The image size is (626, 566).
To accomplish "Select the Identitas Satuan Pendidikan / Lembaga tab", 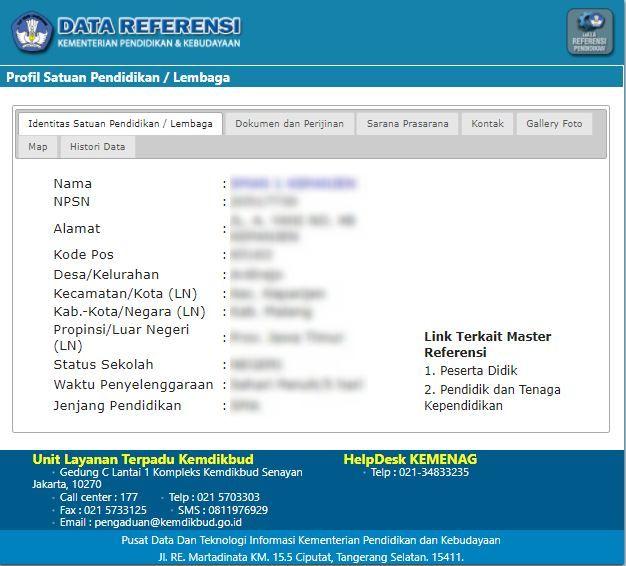I will tap(120, 124).
